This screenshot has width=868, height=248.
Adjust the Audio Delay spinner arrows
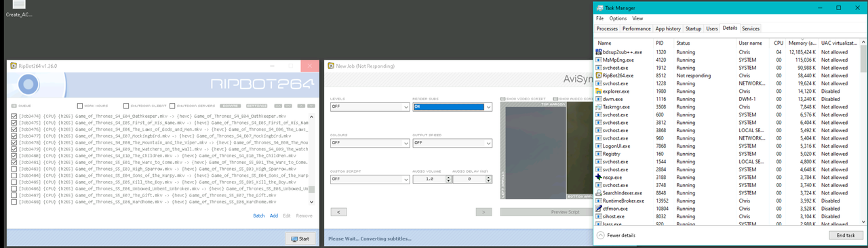click(x=488, y=180)
